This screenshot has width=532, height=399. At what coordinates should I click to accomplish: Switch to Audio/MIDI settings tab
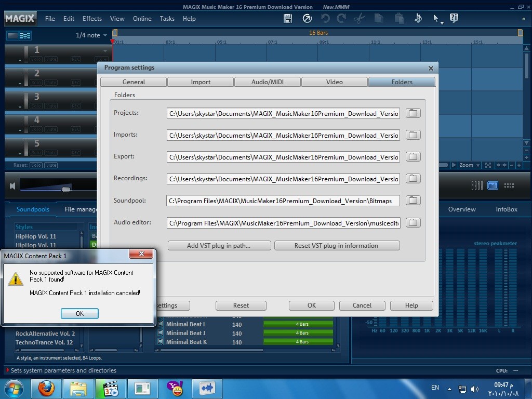click(268, 82)
